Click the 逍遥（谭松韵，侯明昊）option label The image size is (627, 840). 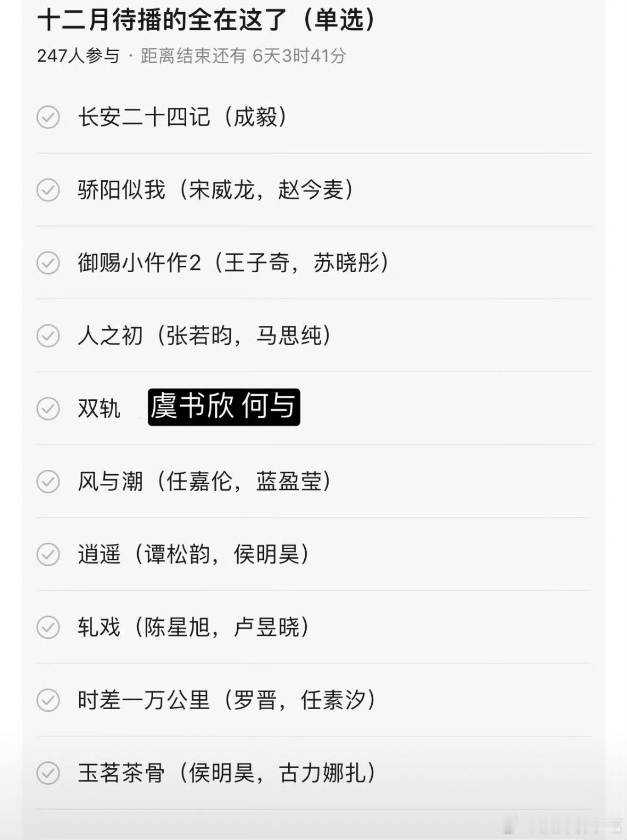(x=194, y=554)
